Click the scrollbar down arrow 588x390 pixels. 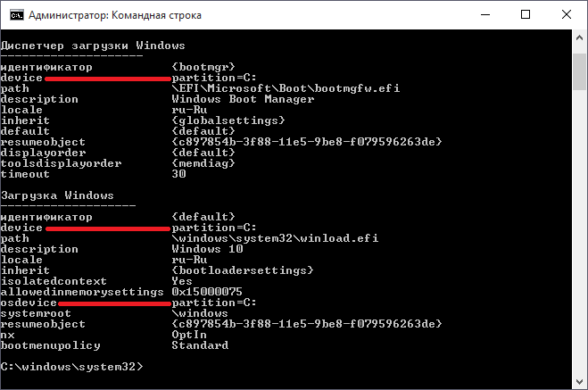click(x=578, y=380)
